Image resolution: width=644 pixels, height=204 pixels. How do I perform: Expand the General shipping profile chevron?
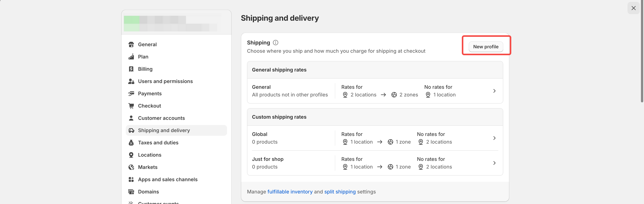494,91
